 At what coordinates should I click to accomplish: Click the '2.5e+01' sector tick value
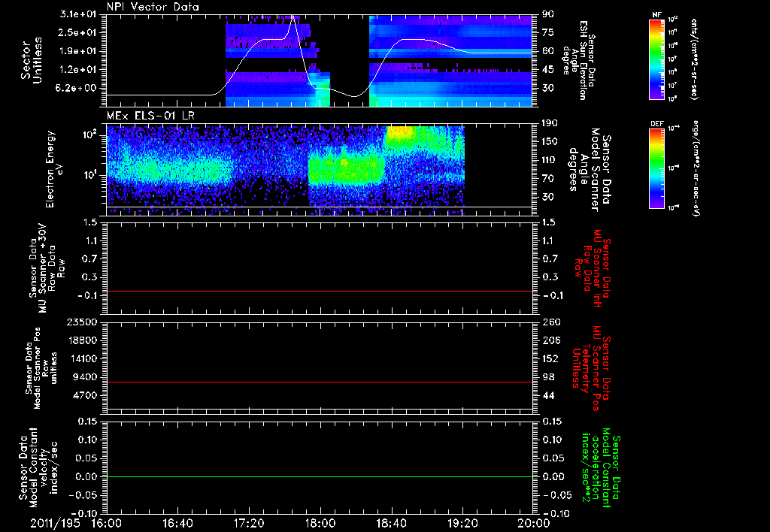click(x=78, y=32)
